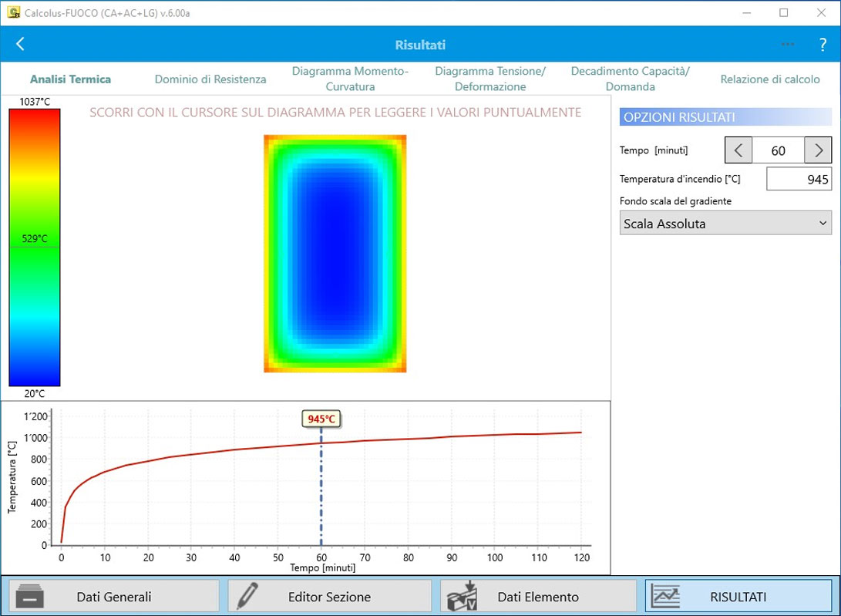Click the Calcolus-FUOCO app icon in title bar

[x=13, y=12]
